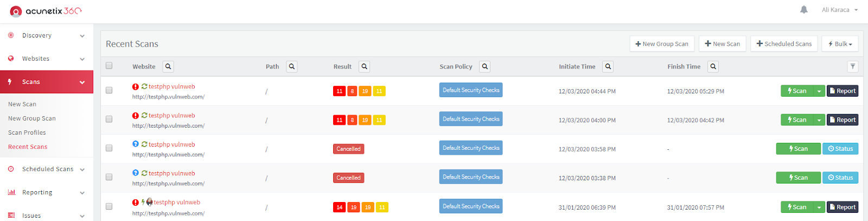
Task: Open testphp vulnweb link of 04:44 PM scan
Action: pos(172,86)
